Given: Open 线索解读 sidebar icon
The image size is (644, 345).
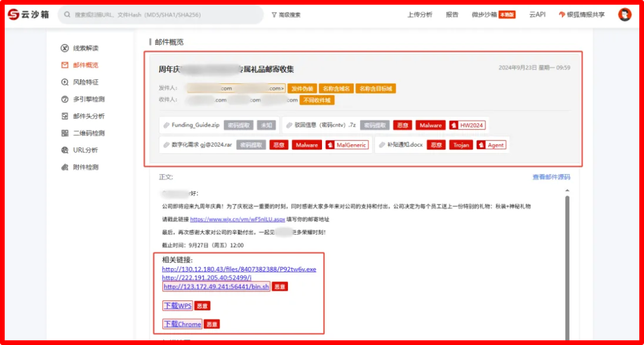Looking at the screenshot, I should coord(65,48).
